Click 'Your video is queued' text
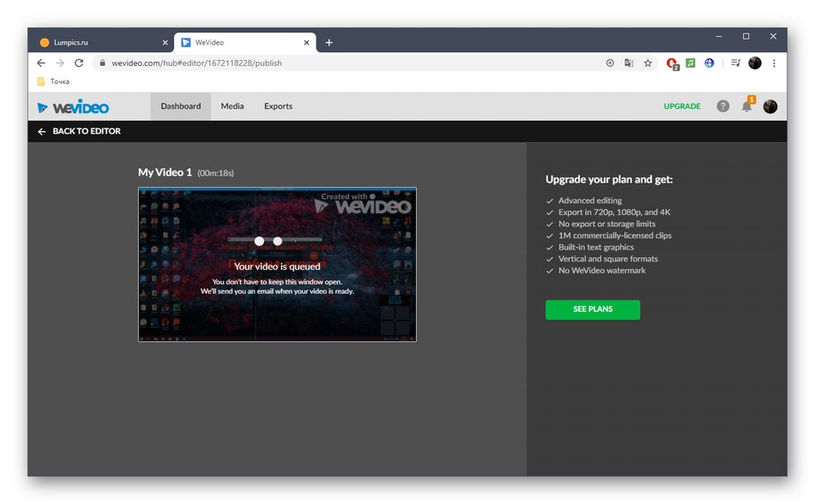Viewport: 815px width, 504px height. coord(277,267)
